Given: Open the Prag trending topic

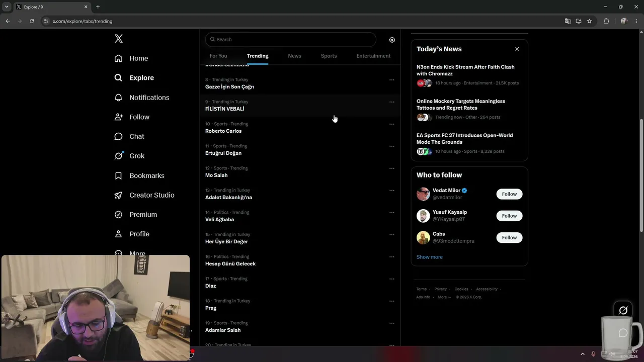Looking at the screenshot, I should tap(299, 305).
